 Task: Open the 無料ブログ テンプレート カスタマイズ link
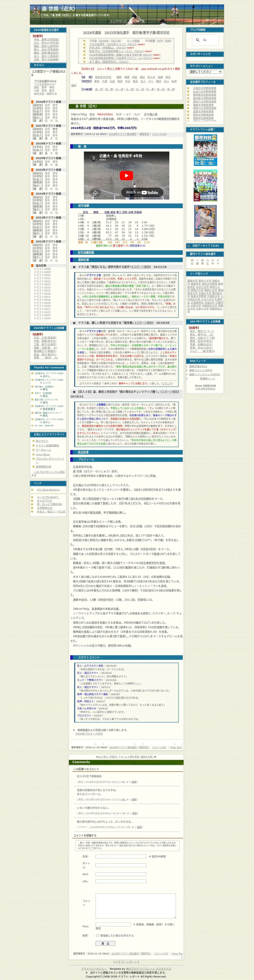pyautogui.click(x=149, y=969)
